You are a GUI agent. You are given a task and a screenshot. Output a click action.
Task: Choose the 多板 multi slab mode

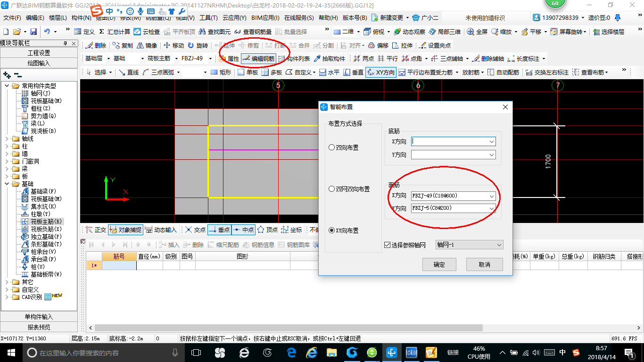(272, 72)
